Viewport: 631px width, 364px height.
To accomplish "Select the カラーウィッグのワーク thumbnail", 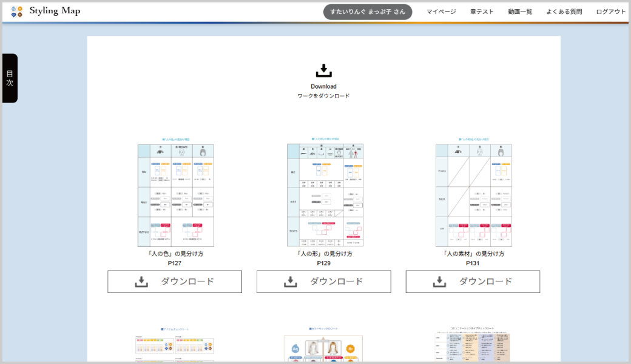I will (x=323, y=347).
